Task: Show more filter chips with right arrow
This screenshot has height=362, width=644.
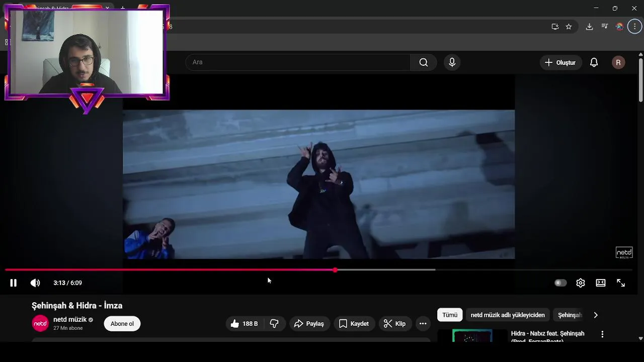Action: pos(596,315)
